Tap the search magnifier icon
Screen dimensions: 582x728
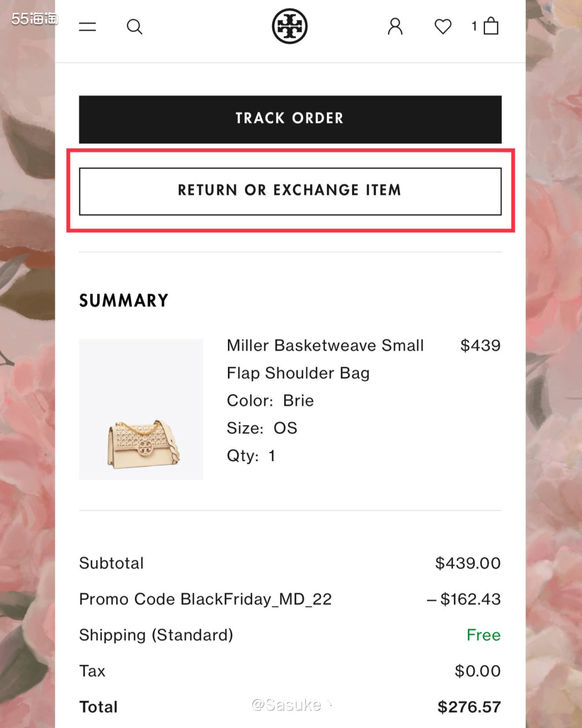tap(134, 27)
